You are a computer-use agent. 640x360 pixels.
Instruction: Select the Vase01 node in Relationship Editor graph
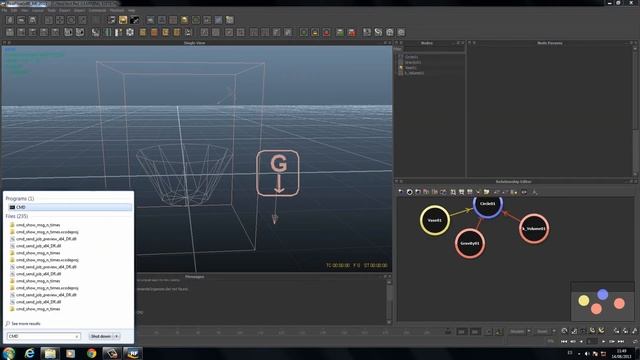point(435,220)
